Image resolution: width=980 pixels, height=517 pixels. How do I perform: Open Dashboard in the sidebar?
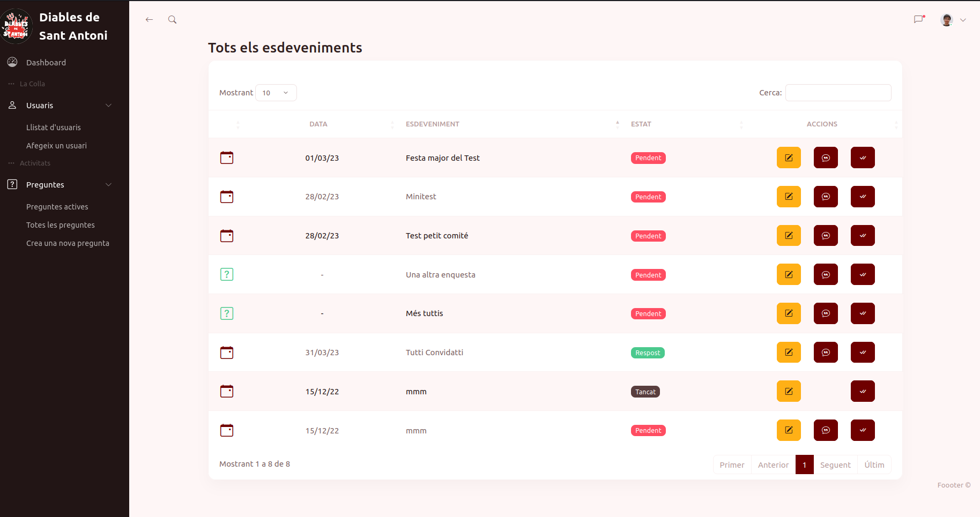pyautogui.click(x=46, y=63)
